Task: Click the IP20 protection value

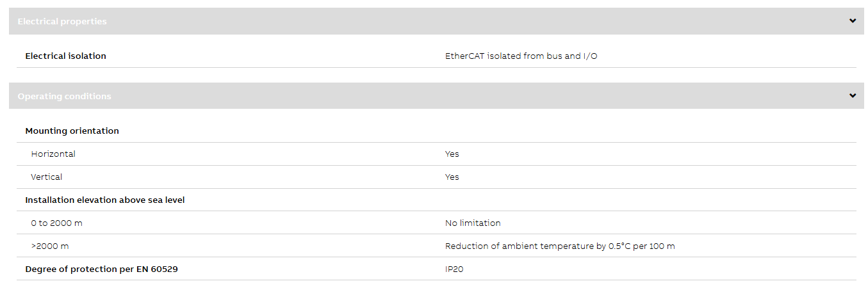Action: click(x=454, y=269)
